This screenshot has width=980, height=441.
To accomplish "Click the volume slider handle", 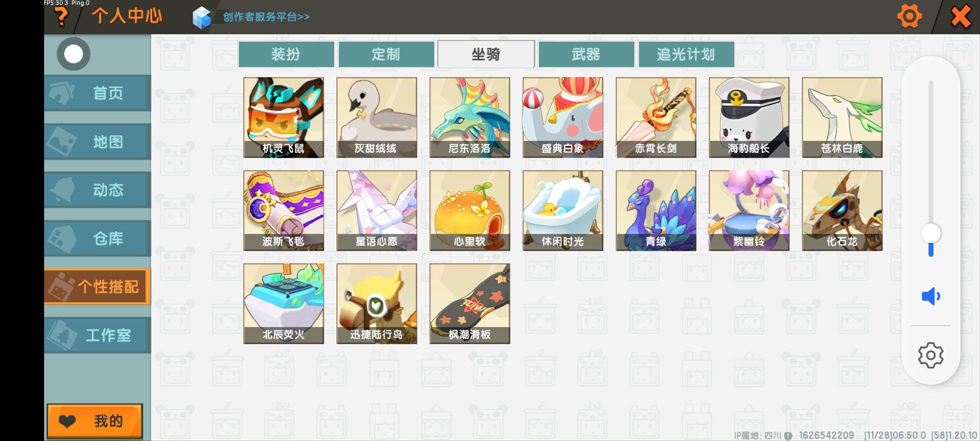I will tap(931, 234).
